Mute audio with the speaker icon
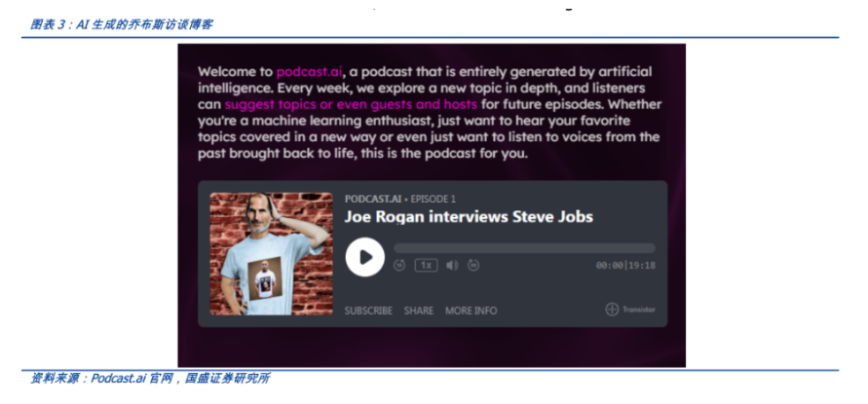Viewport: 868px width, 404px height. click(452, 266)
